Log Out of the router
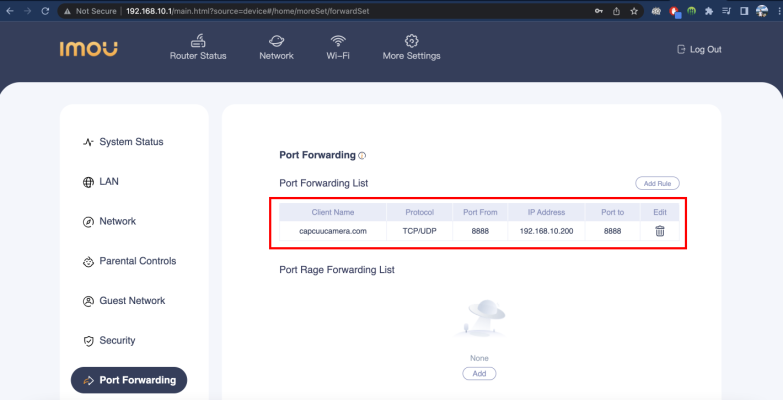Image resolution: width=783 pixels, height=400 pixels. click(699, 49)
